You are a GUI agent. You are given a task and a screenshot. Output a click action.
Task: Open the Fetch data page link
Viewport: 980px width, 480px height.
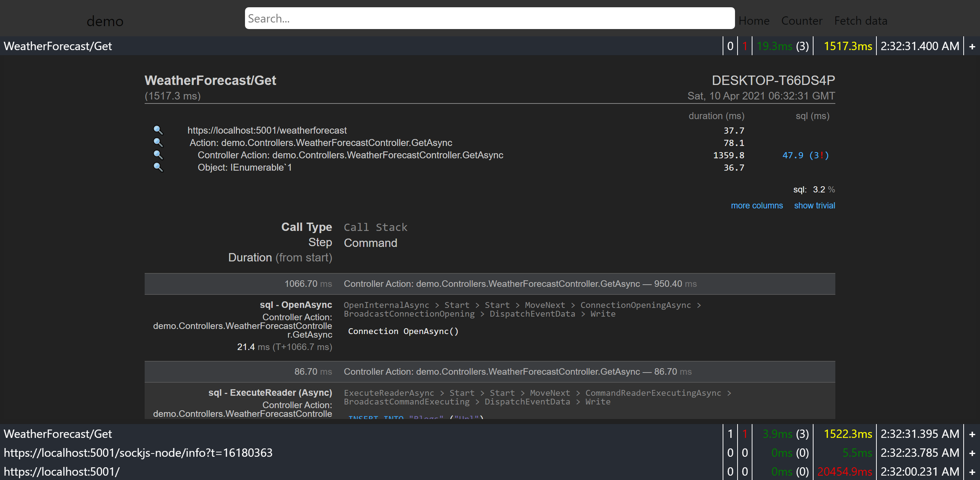pos(861,21)
